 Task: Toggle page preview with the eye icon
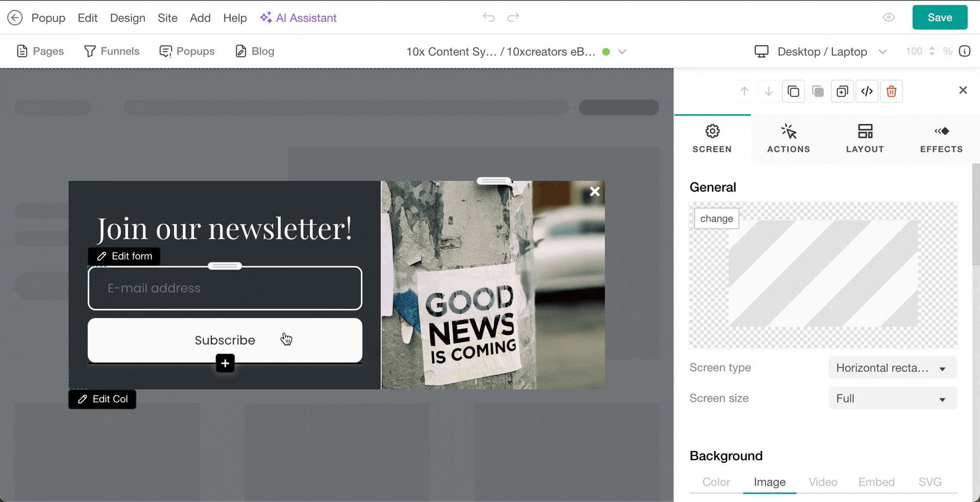(889, 17)
